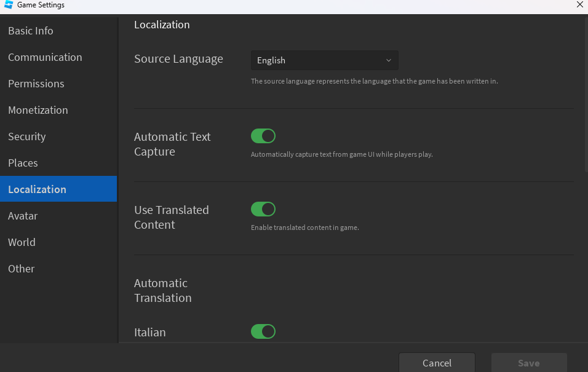Click the vertical scrollbar on the right
The width and height of the screenshot is (588, 372).
point(586,93)
